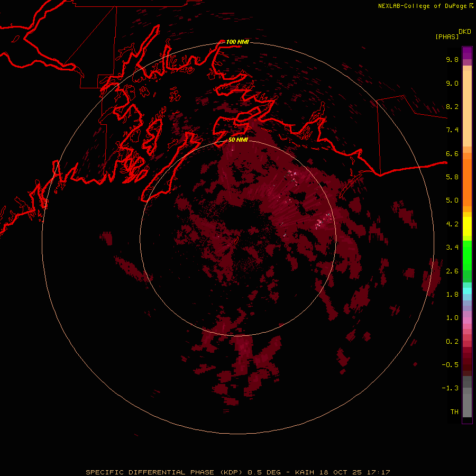Click the 6.6 legend value
Image resolution: width=476 pixels, height=476 pixels.
pyautogui.click(x=452, y=153)
